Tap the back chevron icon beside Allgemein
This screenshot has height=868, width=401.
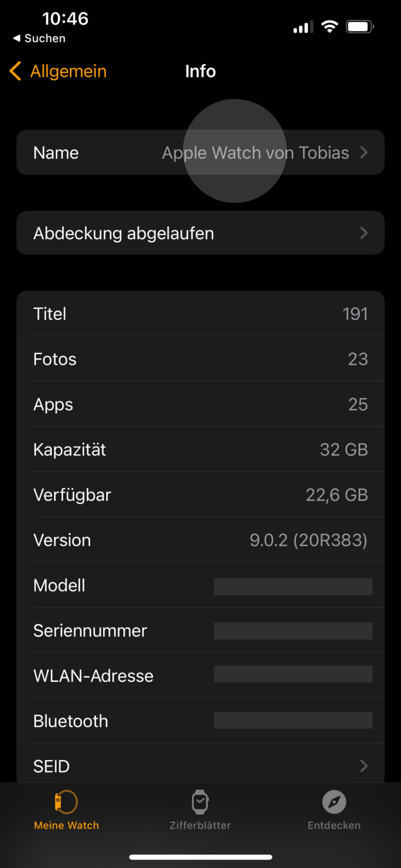click(x=16, y=71)
